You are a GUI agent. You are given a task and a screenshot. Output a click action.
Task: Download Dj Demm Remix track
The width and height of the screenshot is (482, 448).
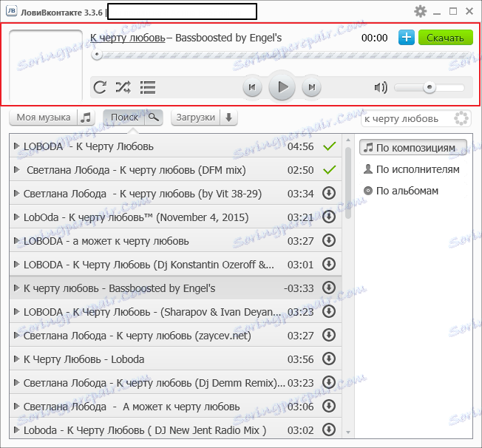(x=329, y=383)
